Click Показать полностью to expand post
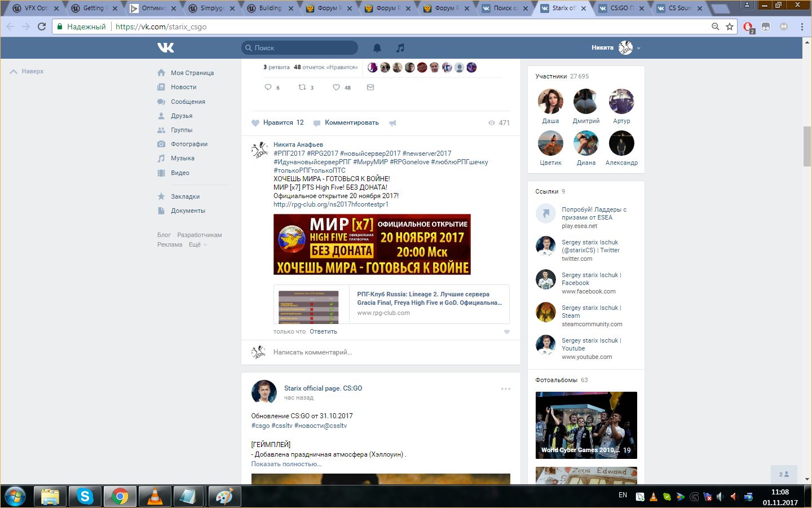 tap(286, 464)
